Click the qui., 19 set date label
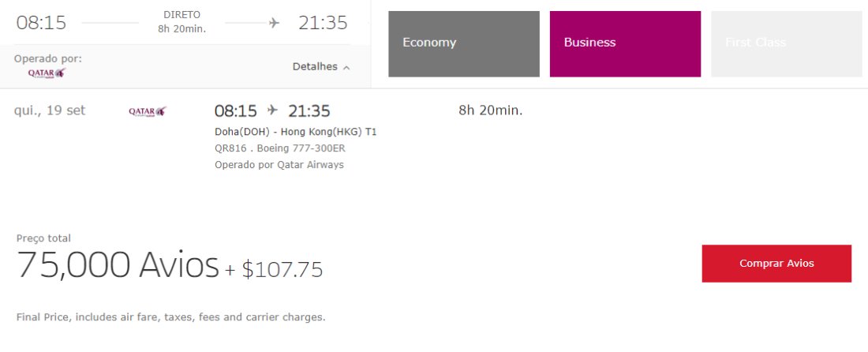The height and width of the screenshot is (352, 868). [x=50, y=110]
